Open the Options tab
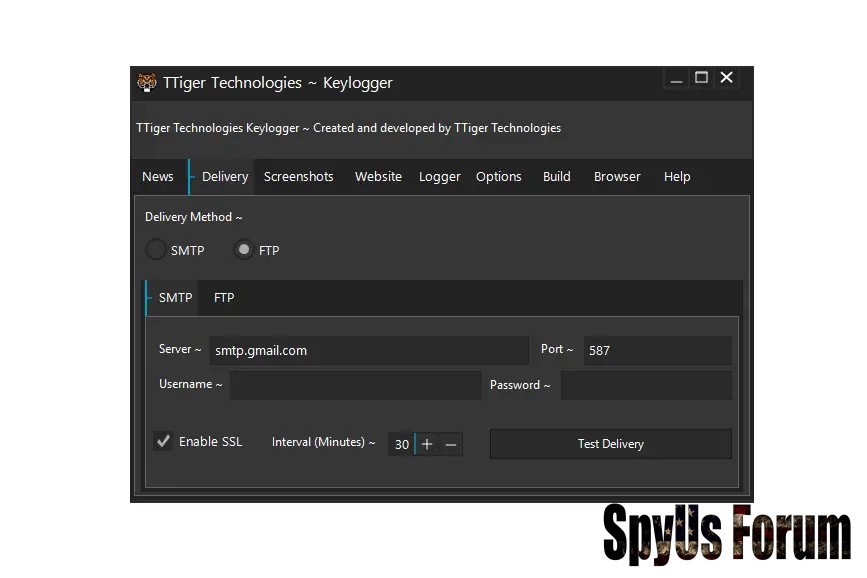This screenshot has height=578, width=867. click(x=498, y=177)
